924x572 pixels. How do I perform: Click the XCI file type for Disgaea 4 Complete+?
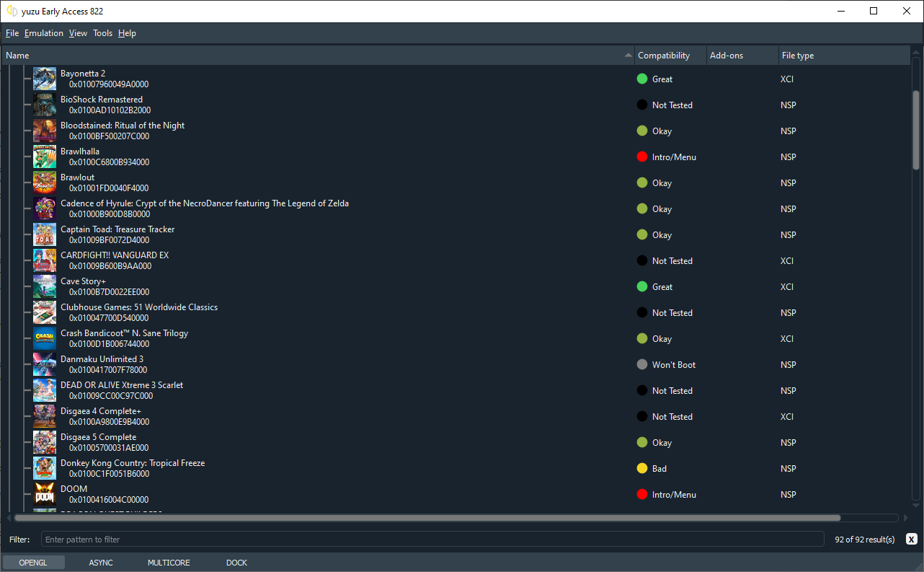[x=787, y=417]
